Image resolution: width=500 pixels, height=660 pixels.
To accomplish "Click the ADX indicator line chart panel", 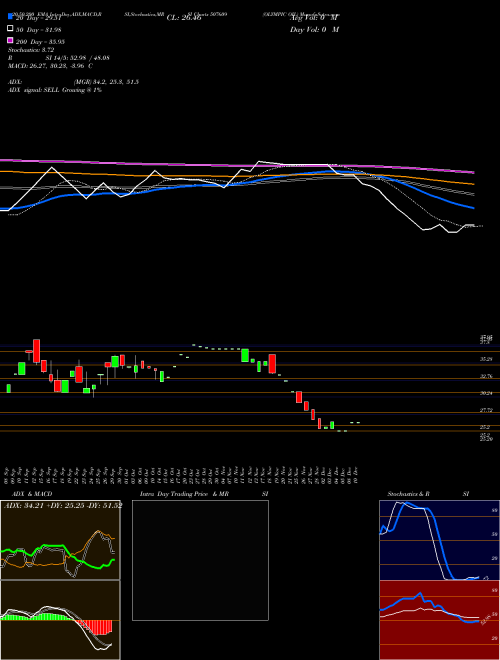I will pos(60,540).
